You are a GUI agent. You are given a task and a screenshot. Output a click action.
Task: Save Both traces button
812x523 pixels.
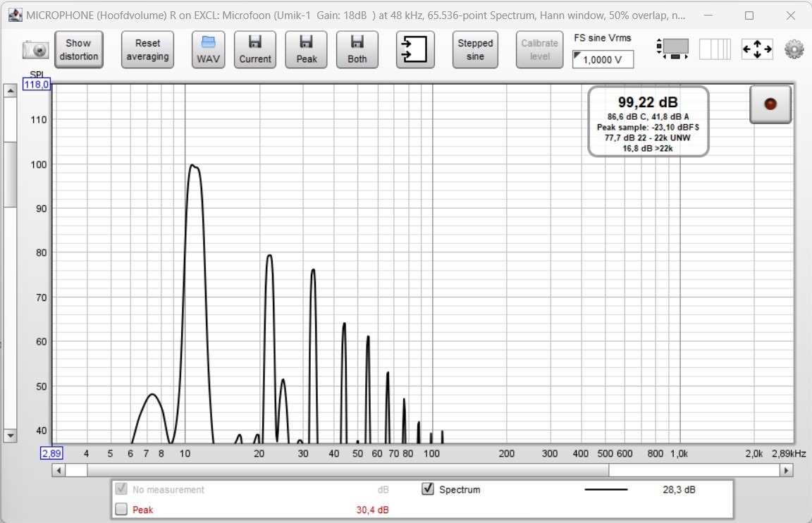pyautogui.click(x=357, y=50)
